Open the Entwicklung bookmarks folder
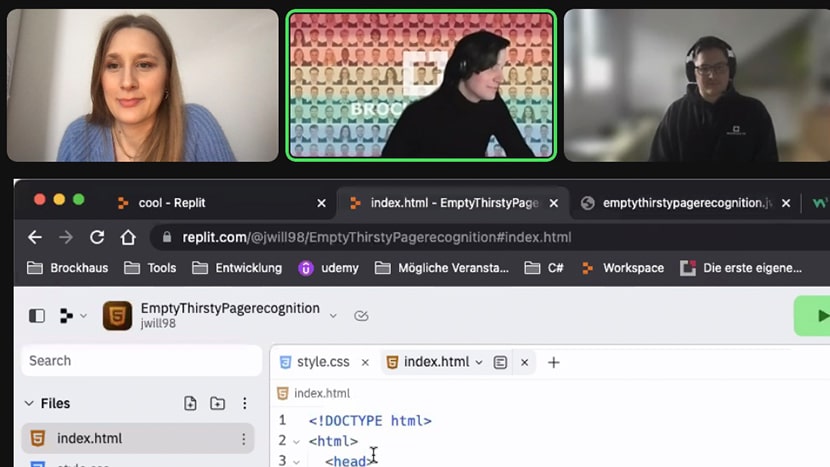 point(237,268)
